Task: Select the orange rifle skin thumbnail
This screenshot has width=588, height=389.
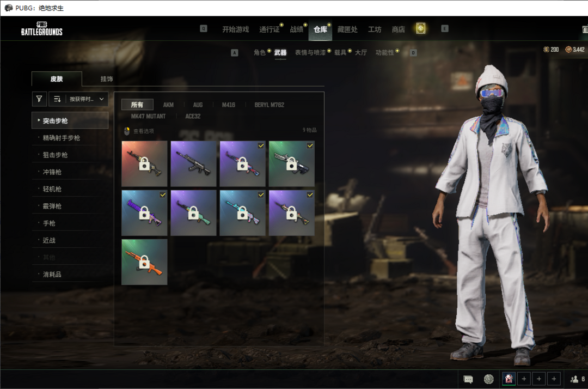Action: pos(144,262)
